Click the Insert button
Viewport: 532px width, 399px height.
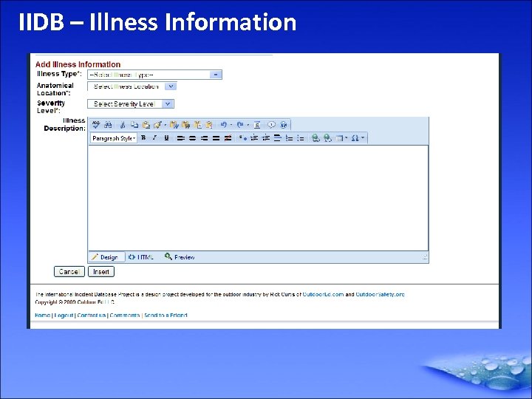click(101, 271)
